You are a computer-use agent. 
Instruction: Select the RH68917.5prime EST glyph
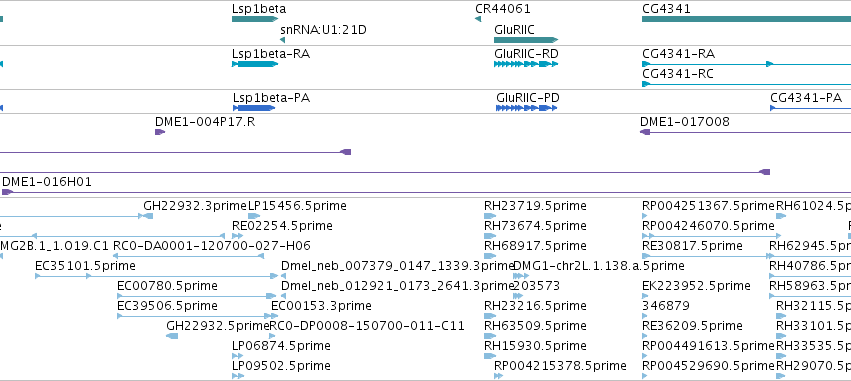point(490,256)
